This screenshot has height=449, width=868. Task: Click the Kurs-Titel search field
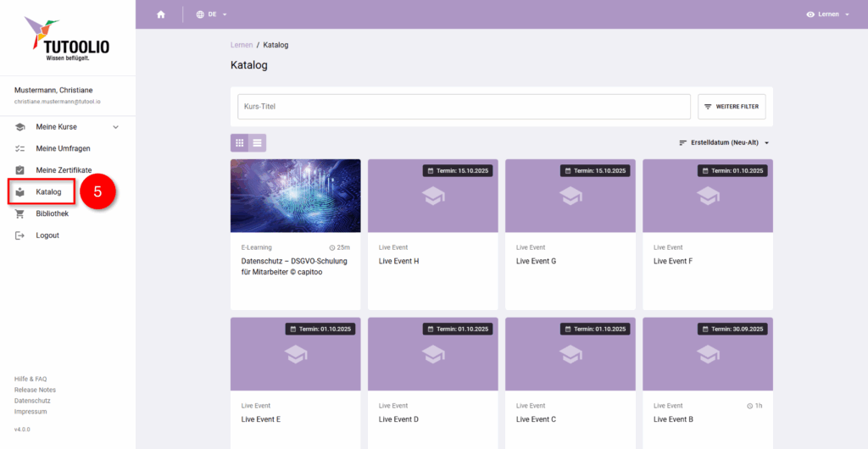point(464,107)
